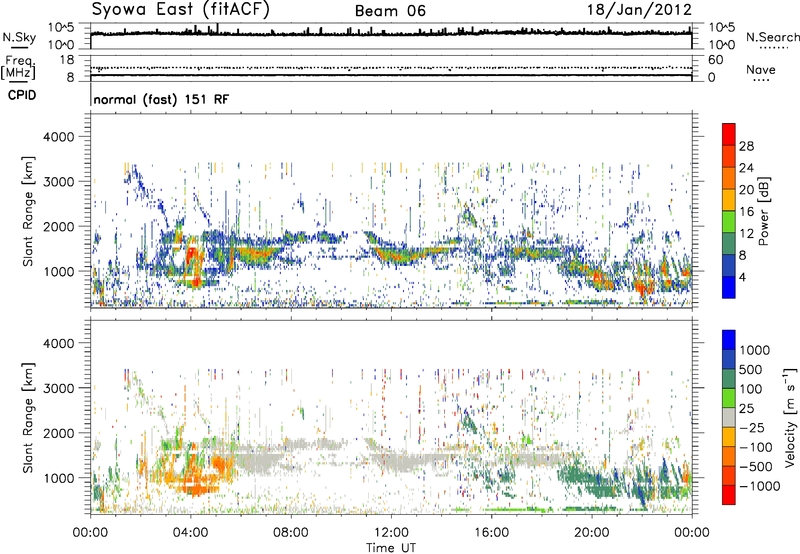Viewport: 800px width, 554px height.
Task: Click the strong red echo near 04:00 in power panel
Action: tap(191, 256)
